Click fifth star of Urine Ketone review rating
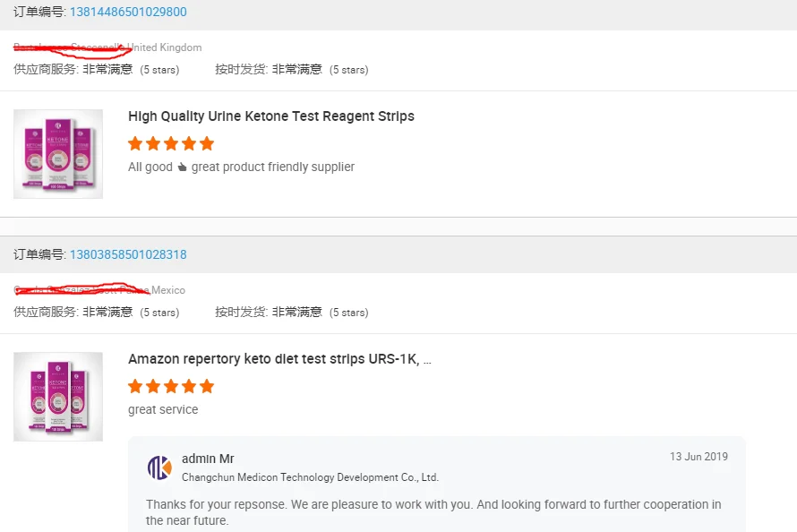 (207, 143)
